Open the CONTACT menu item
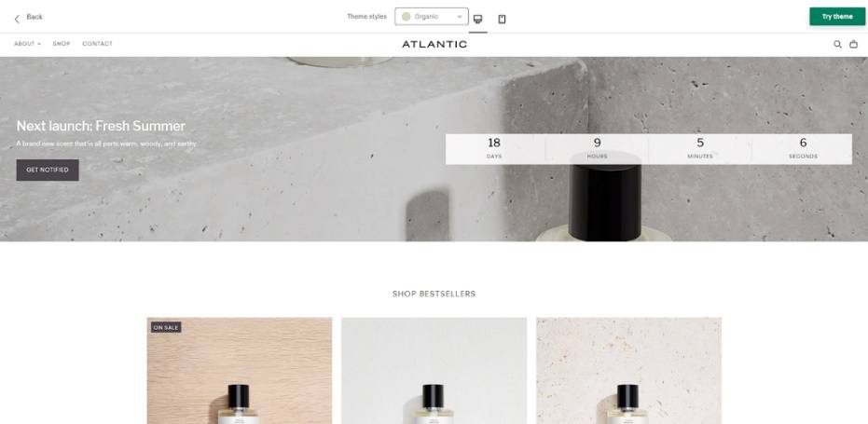 (97, 44)
